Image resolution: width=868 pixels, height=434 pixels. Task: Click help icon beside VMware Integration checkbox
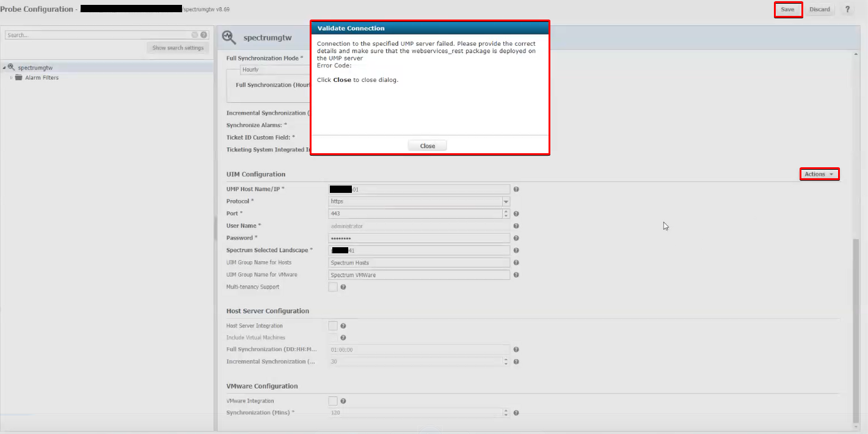tap(343, 402)
